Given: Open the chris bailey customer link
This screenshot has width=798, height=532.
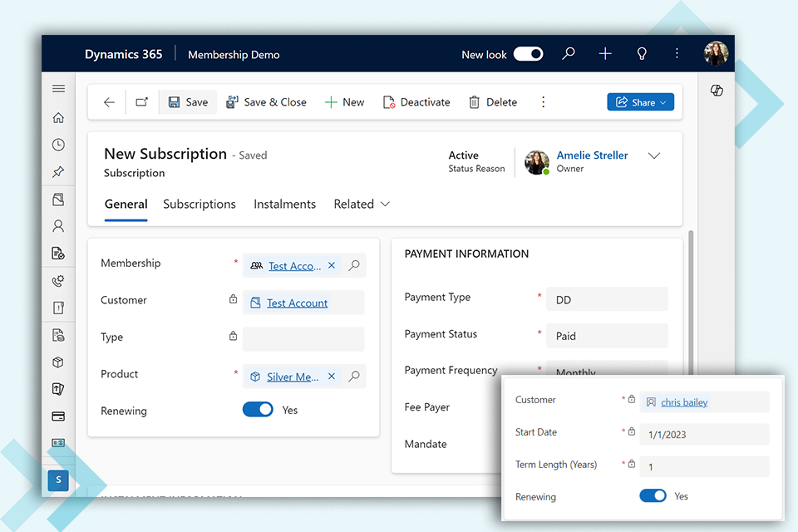Looking at the screenshot, I should (x=684, y=402).
